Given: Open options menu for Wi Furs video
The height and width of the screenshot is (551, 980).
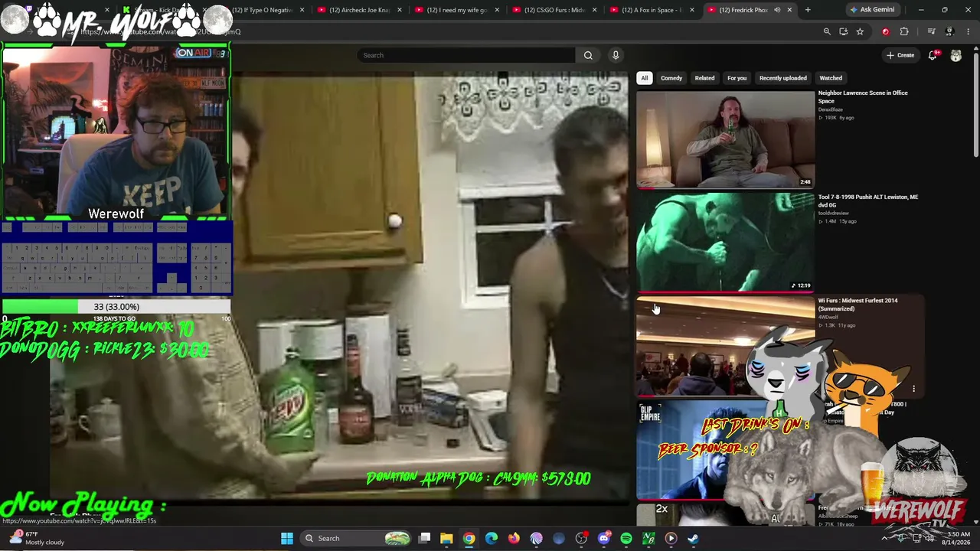Looking at the screenshot, I should tap(913, 389).
